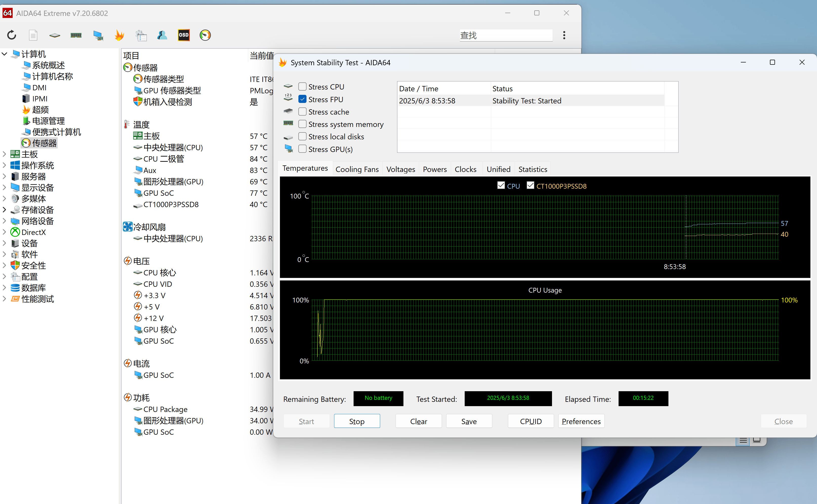817x504 pixels.
Task: Click the user profile toolbar icon
Action: pyautogui.click(x=162, y=35)
